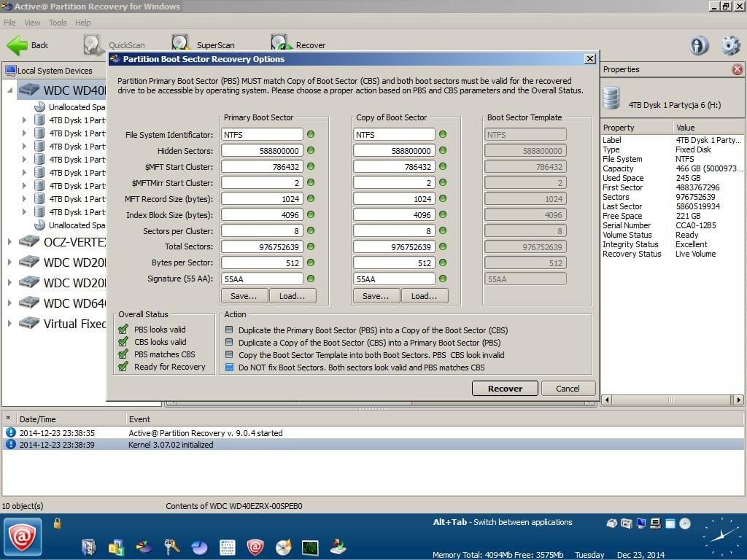Launch the yellow and green squares taskbar icon
This screenshot has width=747, height=560.
116,547
